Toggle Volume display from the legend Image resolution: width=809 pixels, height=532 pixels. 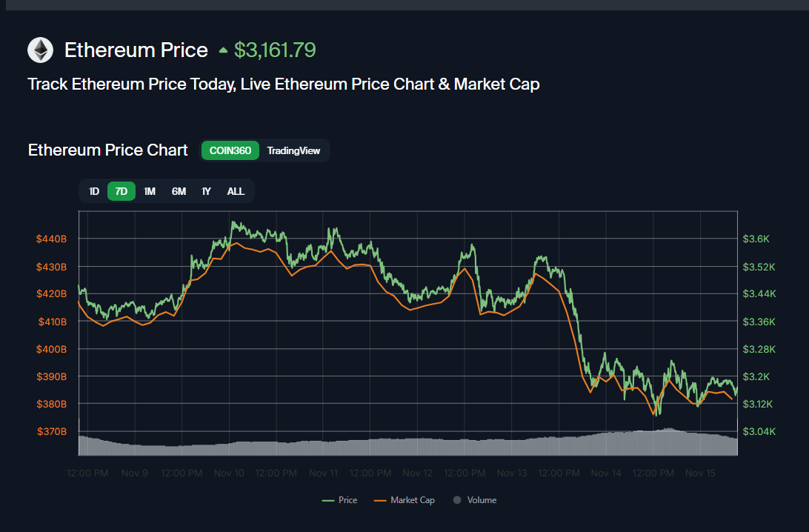(475, 499)
